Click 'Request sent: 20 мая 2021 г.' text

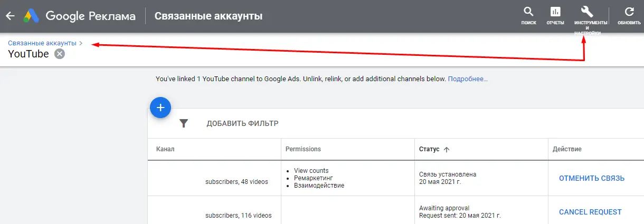[460, 215]
